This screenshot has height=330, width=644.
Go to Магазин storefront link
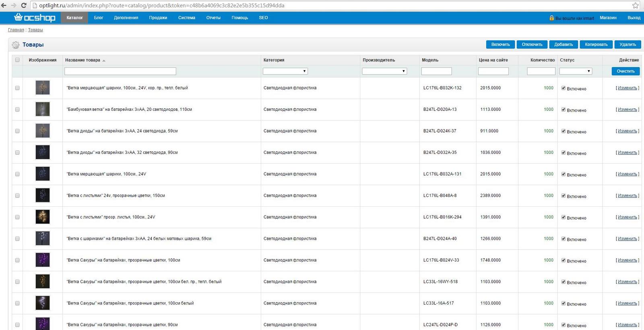coord(608,18)
